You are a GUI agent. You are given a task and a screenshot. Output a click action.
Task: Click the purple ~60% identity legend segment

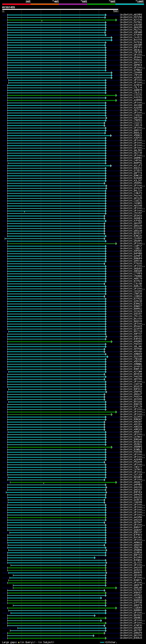[x=73, y=4]
